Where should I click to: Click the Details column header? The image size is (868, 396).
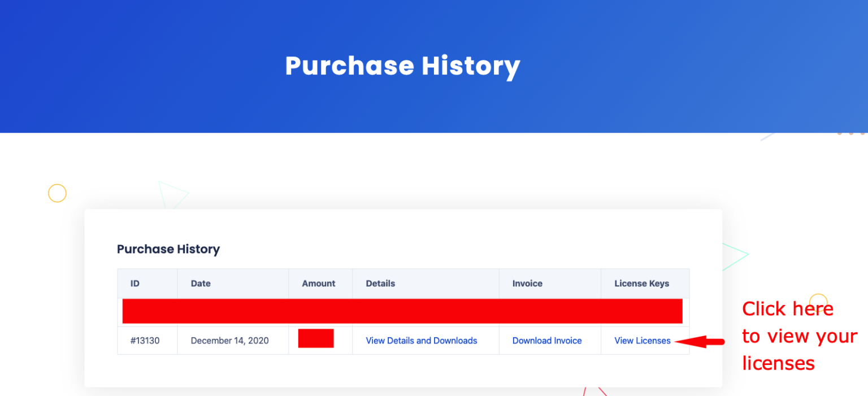380,284
